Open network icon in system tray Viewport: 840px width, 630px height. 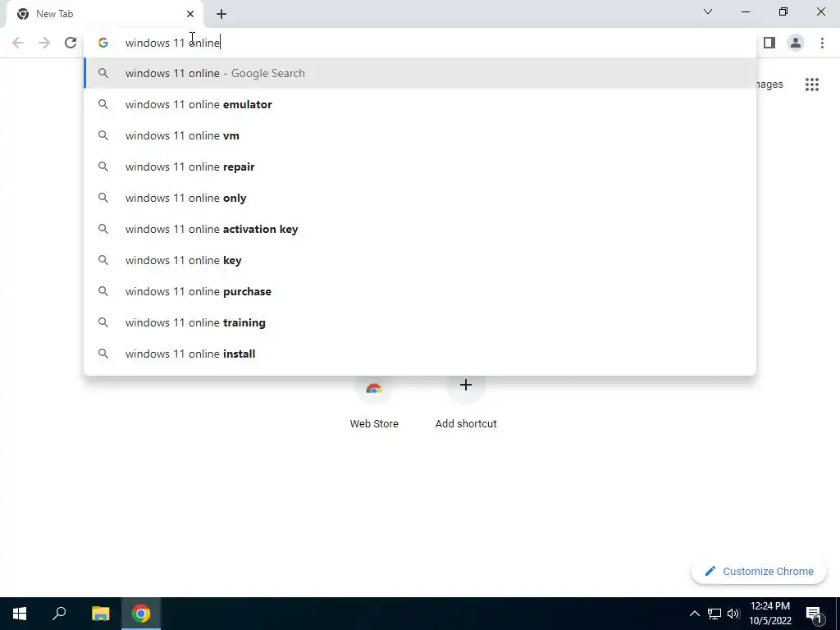tap(714, 614)
